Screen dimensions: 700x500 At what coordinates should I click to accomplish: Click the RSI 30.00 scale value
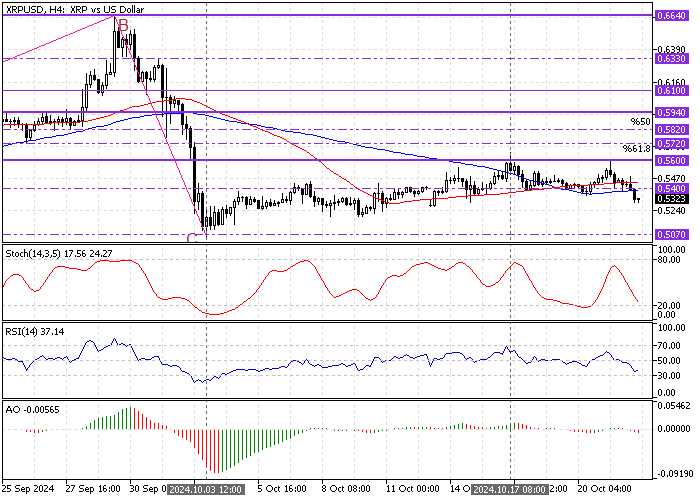[671, 375]
